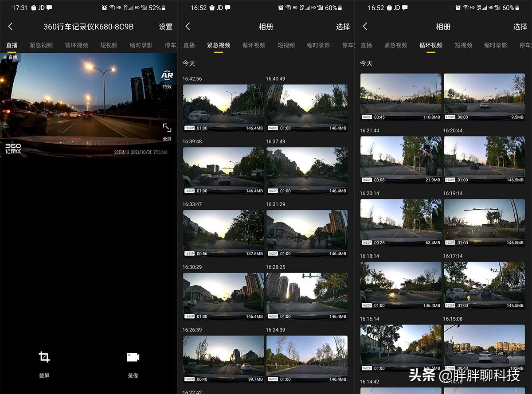The height and width of the screenshot is (394, 532).
Task: Open the loop video recorded at 16:16:14
Action: [401, 348]
